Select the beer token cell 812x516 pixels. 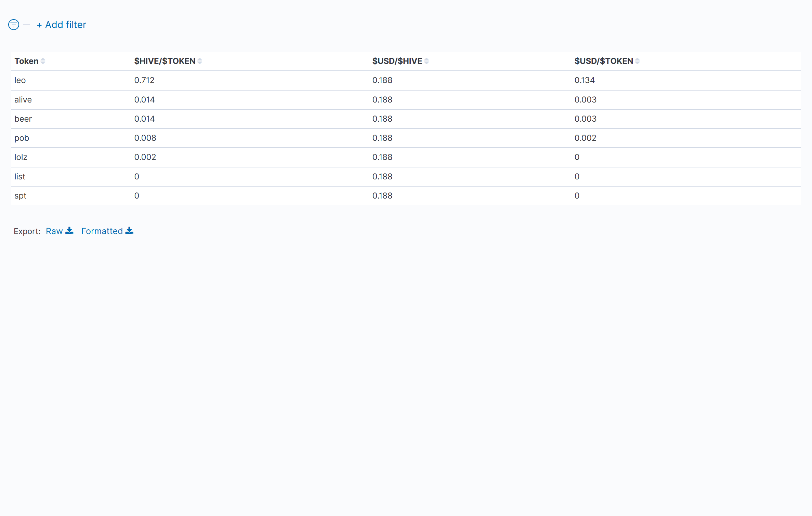pos(23,119)
